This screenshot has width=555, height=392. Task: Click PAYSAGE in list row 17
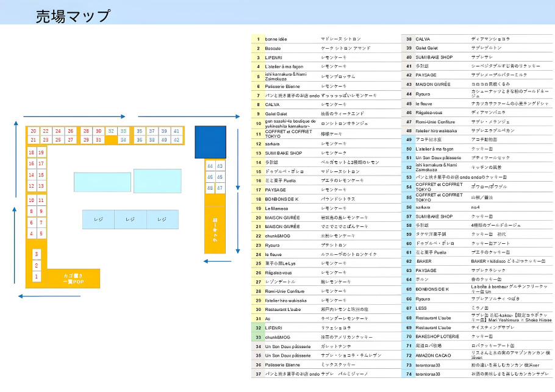(276, 190)
